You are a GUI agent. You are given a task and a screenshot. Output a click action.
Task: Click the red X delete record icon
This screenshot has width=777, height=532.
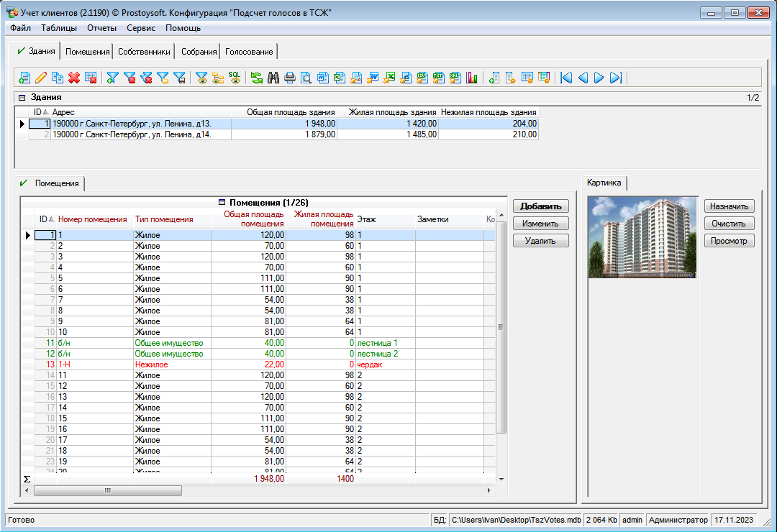click(73, 78)
